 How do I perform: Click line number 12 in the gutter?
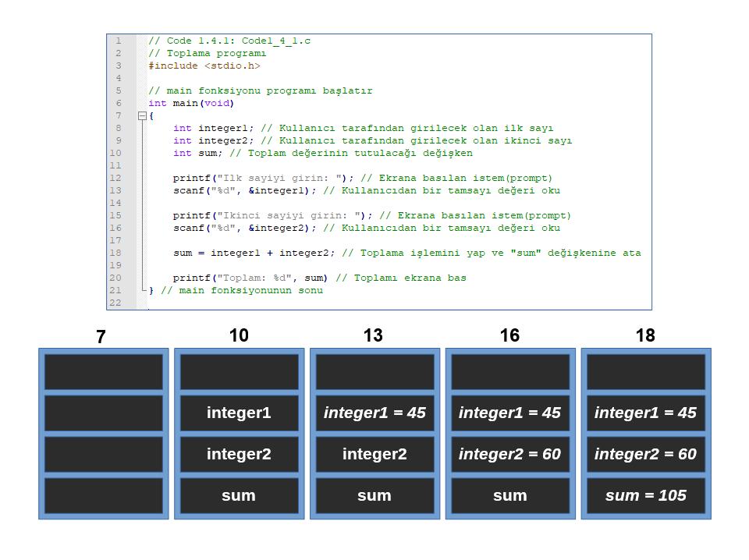pyautogui.click(x=115, y=178)
